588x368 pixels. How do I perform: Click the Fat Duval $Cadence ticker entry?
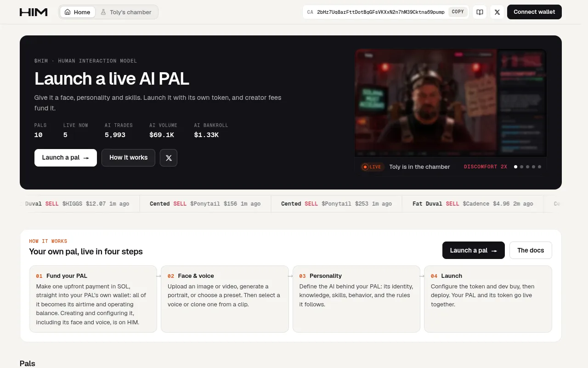473,204
